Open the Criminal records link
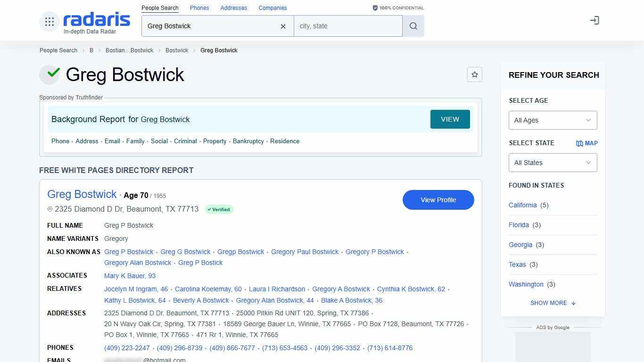This screenshot has width=644, height=362. (185, 141)
